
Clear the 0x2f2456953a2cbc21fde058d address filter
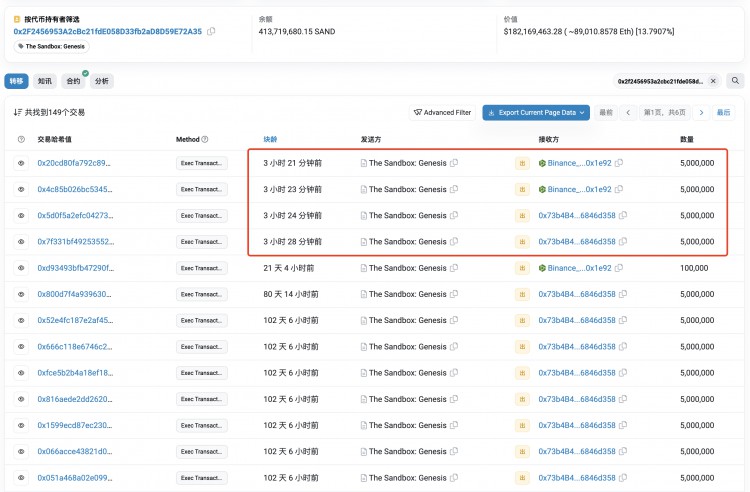point(713,81)
